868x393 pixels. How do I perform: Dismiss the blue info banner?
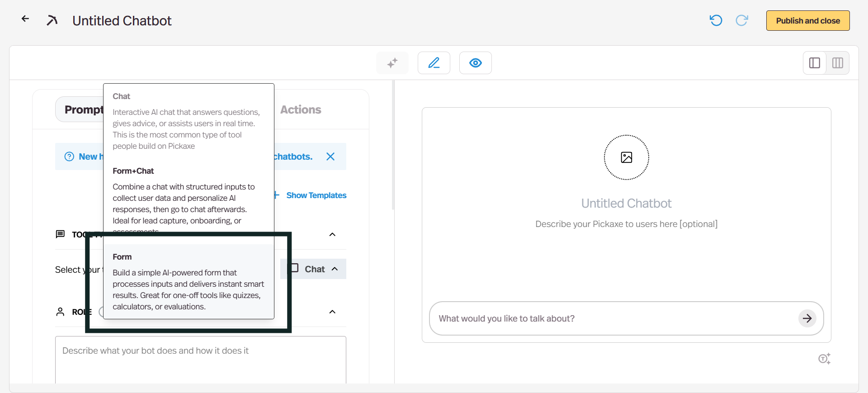330,156
